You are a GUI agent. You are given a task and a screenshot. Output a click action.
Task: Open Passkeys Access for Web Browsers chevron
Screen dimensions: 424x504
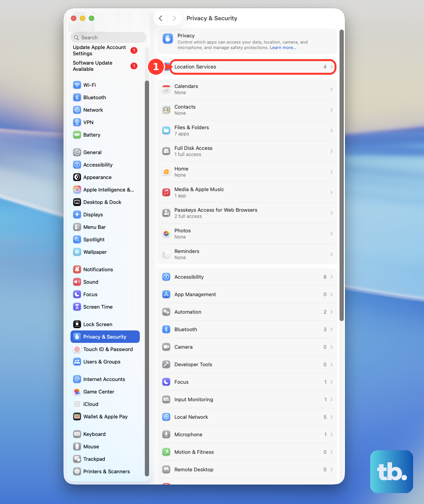pyautogui.click(x=331, y=213)
